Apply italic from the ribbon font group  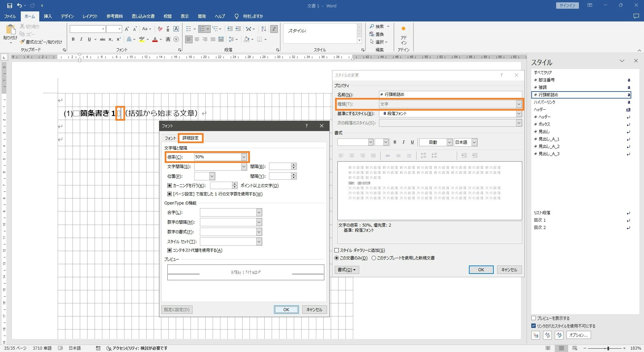(x=81, y=39)
